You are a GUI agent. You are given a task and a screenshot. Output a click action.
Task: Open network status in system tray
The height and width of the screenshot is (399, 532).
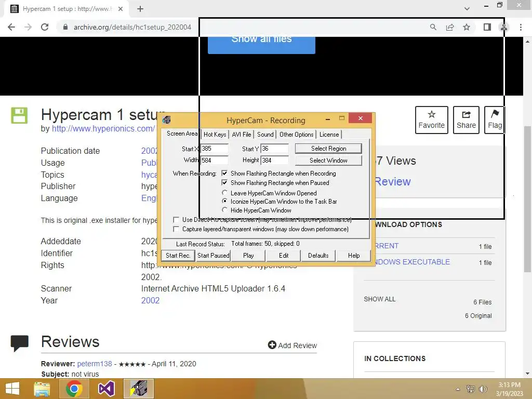point(471,389)
